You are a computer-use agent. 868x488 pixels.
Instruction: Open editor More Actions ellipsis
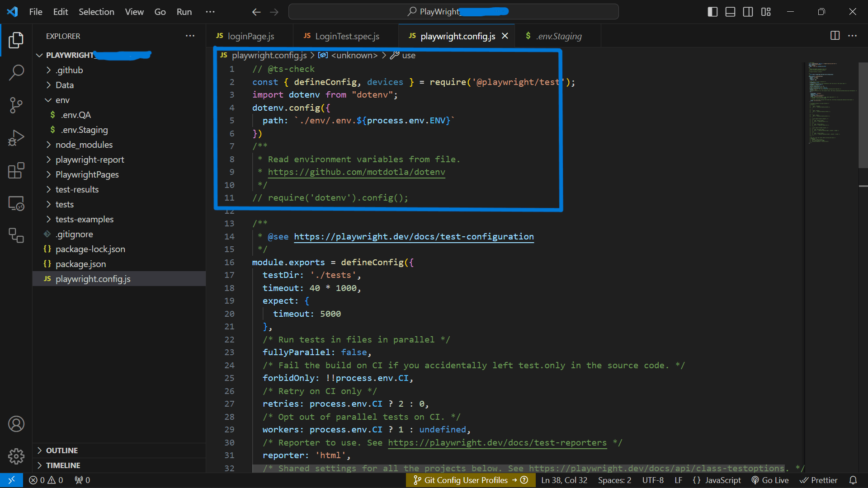[x=853, y=36]
